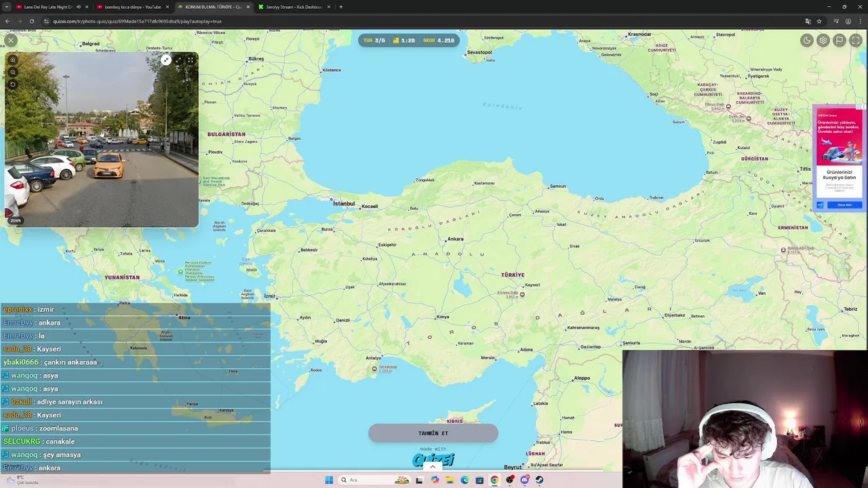Click İstanbul on the map

point(344,203)
